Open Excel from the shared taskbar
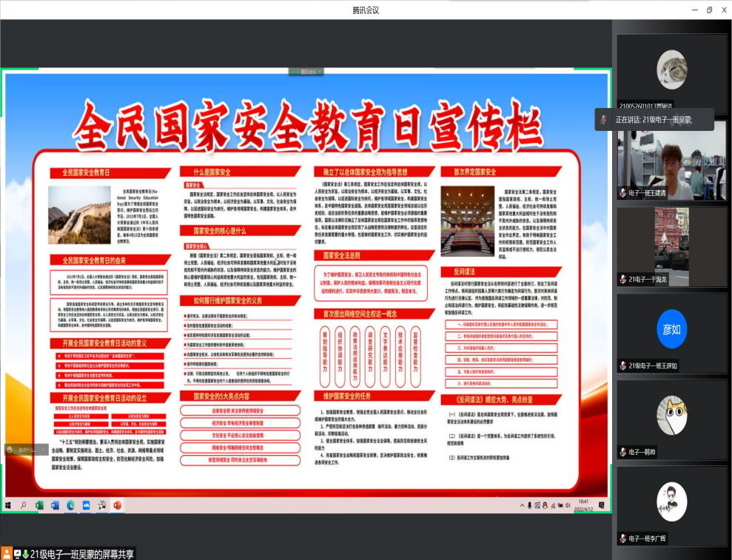The width and height of the screenshot is (732, 560). tap(39, 505)
